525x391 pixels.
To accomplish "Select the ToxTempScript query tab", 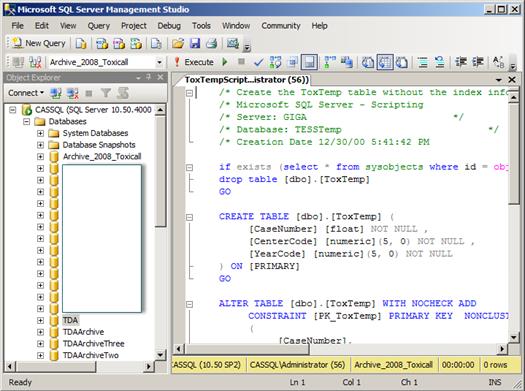I will pos(247,80).
